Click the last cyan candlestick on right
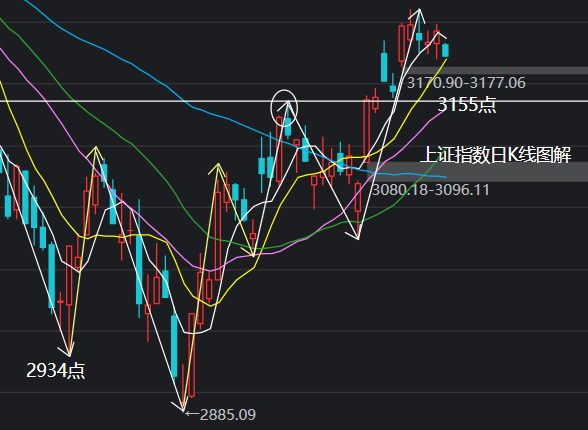 [446, 51]
